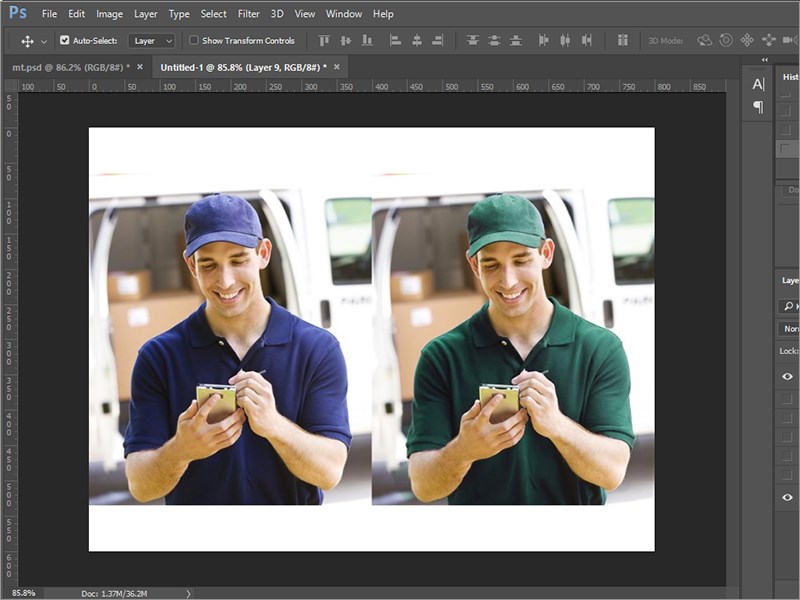Image resolution: width=800 pixels, height=600 pixels.
Task: Open the Filter menu
Action: (249, 14)
